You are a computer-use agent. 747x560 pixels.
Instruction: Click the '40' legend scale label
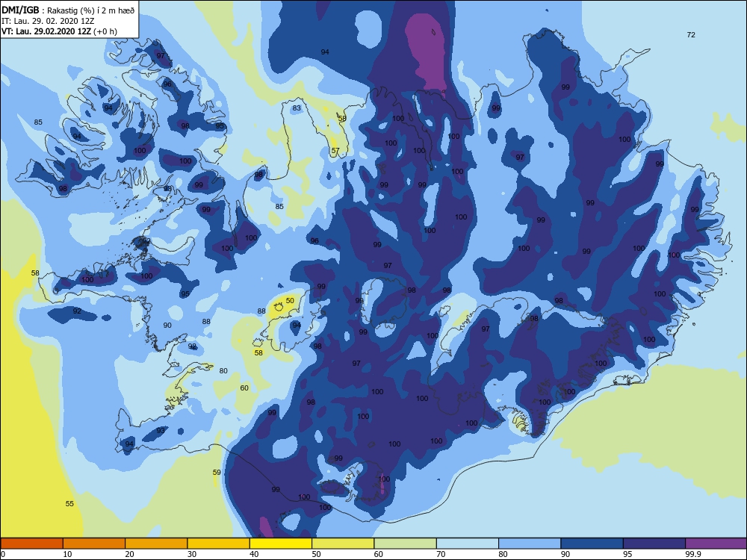click(x=255, y=554)
